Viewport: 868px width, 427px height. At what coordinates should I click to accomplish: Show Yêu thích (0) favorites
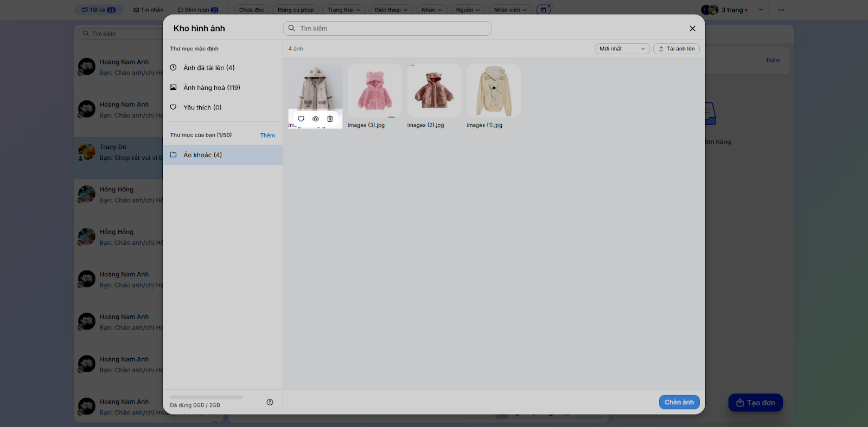(x=222, y=107)
